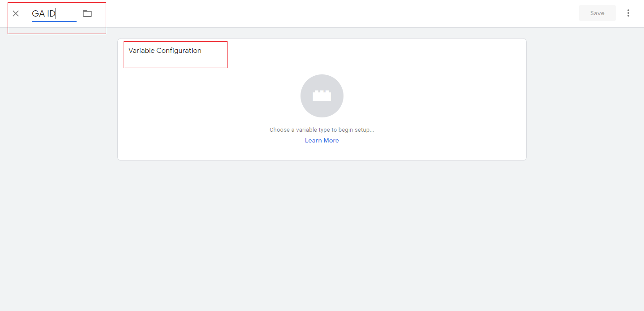This screenshot has height=311, width=644.
Task: Open the three-dot more actions menu
Action: click(x=628, y=13)
